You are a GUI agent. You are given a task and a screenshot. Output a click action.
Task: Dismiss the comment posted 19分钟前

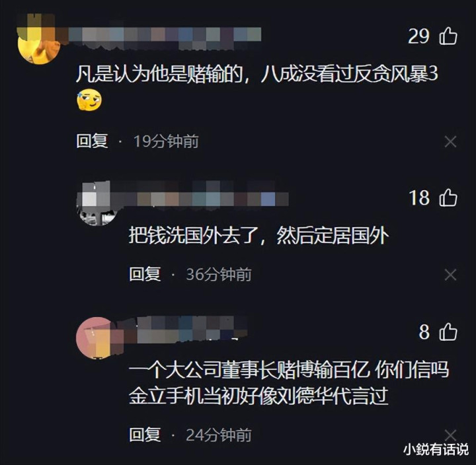(450, 141)
